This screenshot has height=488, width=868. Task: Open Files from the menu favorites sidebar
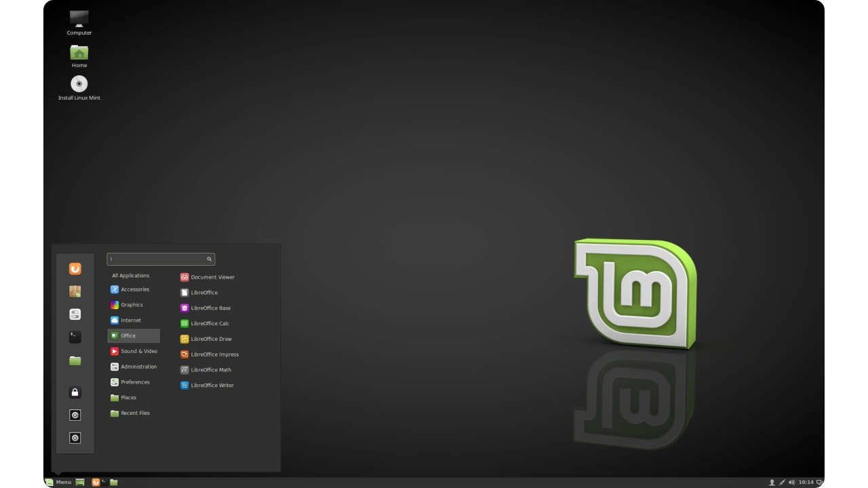tap(75, 361)
